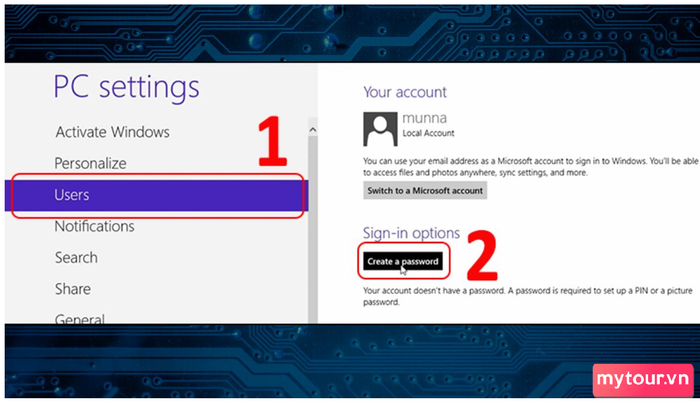Click Switch to a Microsoft account
Viewport: 700px width, 405px height.
pos(425,191)
